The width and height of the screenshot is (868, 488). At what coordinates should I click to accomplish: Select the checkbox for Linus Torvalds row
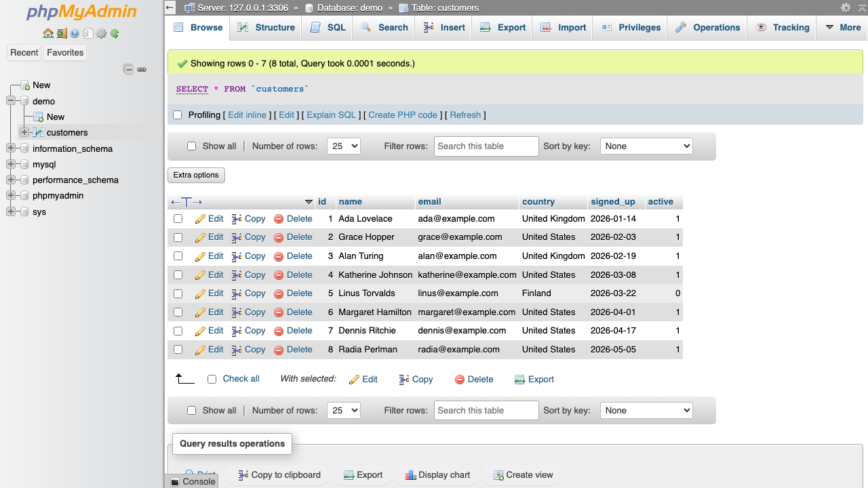[x=178, y=293]
